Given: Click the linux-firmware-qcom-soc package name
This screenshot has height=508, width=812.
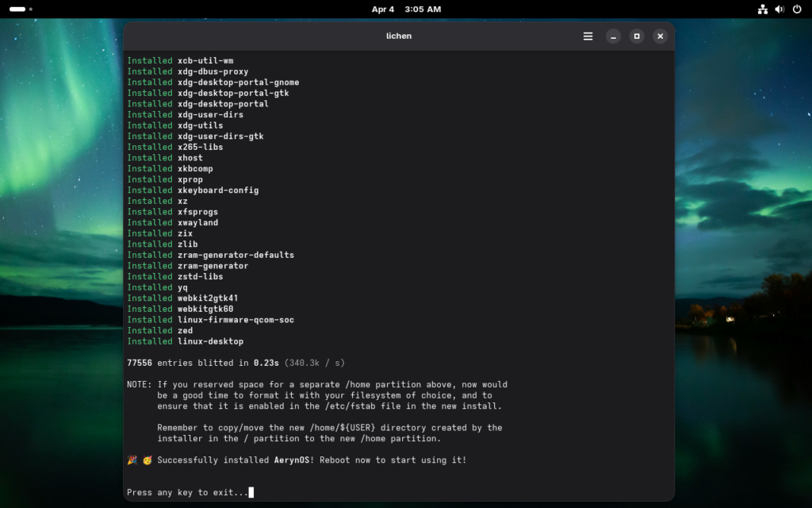Looking at the screenshot, I should [x=236, y=320].
